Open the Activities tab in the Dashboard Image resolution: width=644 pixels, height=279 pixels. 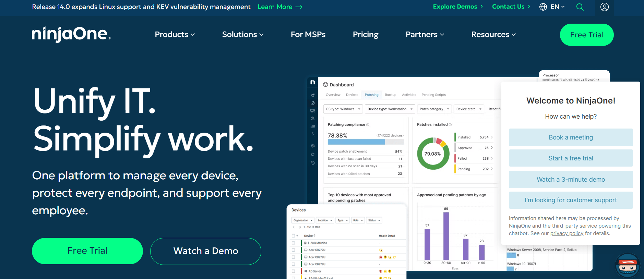(409, 95)
